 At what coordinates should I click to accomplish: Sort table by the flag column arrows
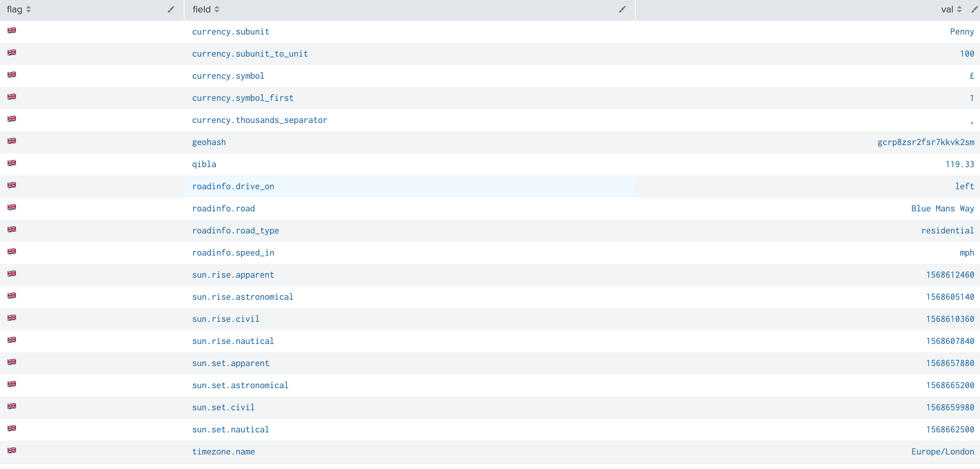29,10
